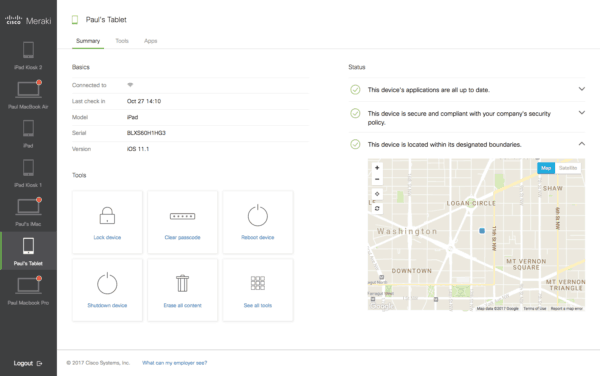Click the green tablet icon beside title
The width and height of the screenshot is (600, 376).
pyautogui.click(x=75, y=20)
